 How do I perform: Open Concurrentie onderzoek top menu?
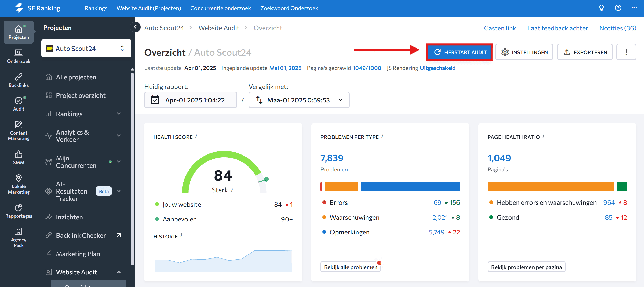pyautogui.click(x=220, y=8)
